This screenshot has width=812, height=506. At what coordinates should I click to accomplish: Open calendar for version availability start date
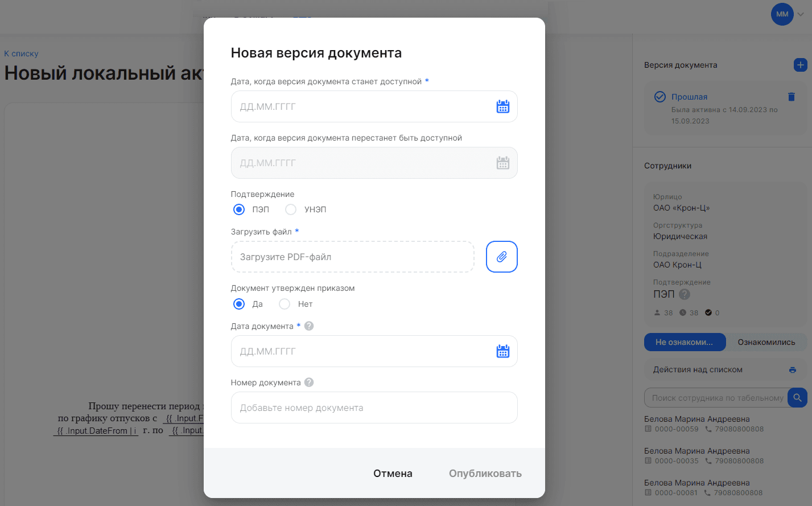click(502, 106)
